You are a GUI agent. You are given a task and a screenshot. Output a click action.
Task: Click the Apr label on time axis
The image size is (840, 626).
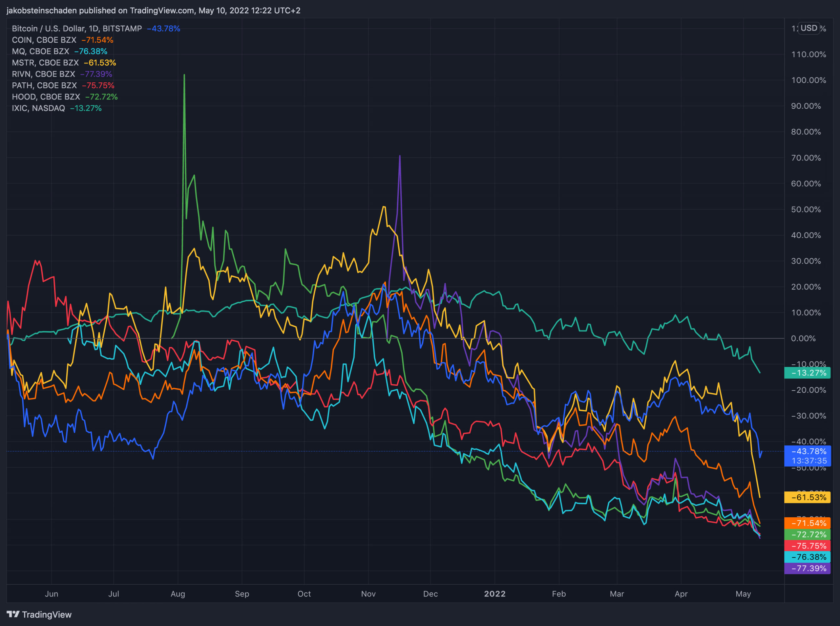pyautogui.click(x=681, y=594)
